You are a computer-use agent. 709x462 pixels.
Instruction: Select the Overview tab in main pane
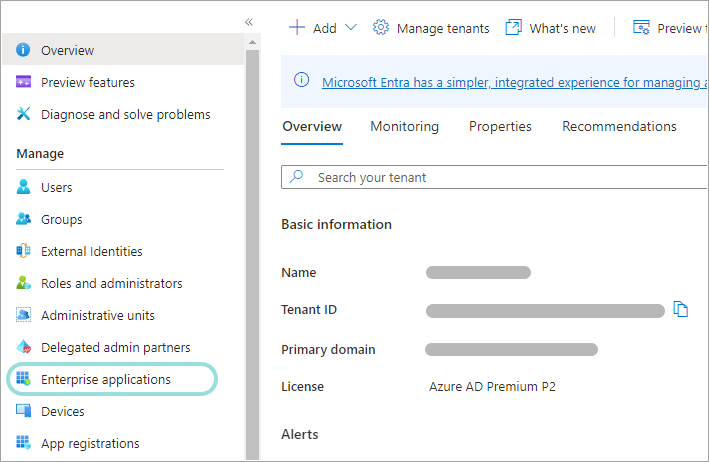(312, 126)
